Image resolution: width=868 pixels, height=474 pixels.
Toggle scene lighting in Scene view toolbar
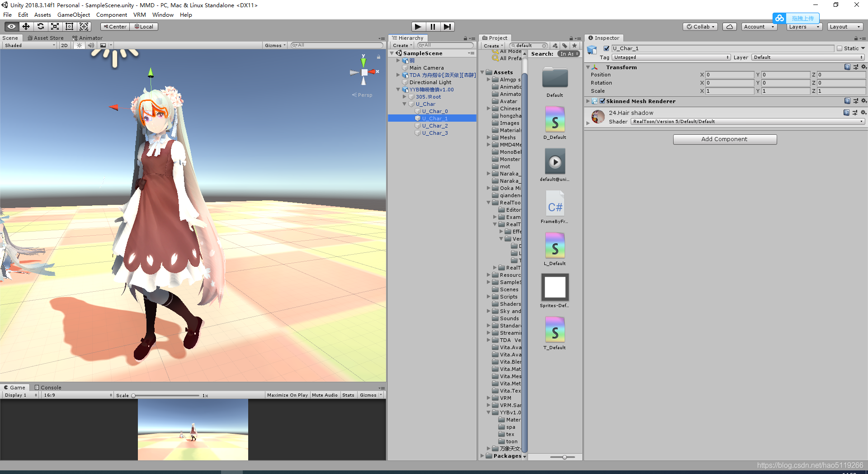coord(79,45)
